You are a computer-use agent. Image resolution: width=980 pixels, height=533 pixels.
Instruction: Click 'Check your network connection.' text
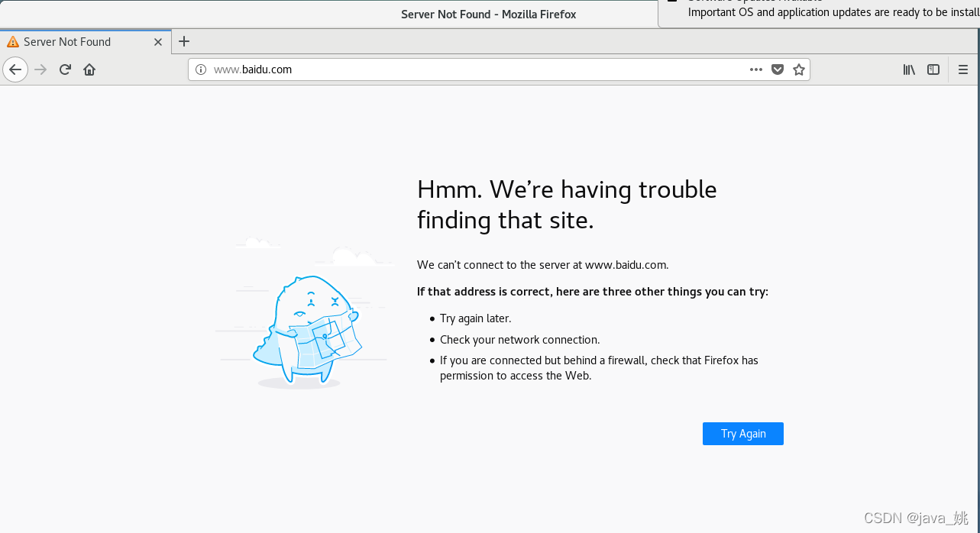point(520,340)
